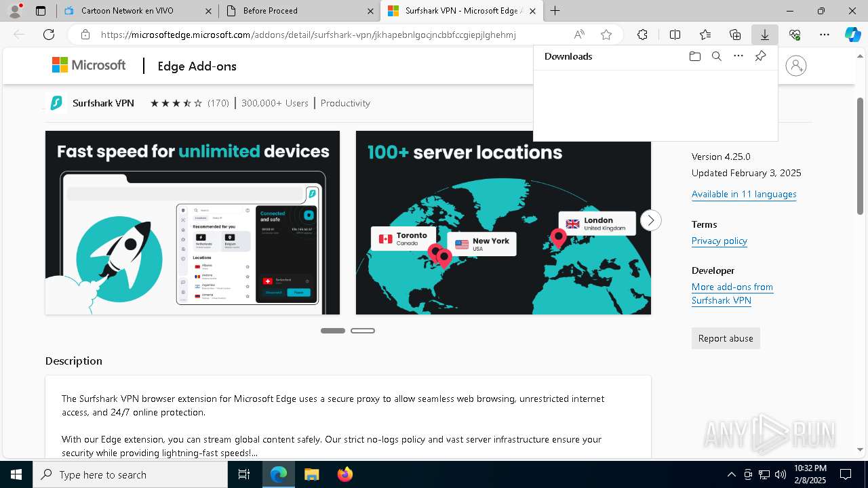The height and width of the screenshot is (488, 868).
Task: Click the Surfshark VPN logo icon
Action: [x=57, y=103]
